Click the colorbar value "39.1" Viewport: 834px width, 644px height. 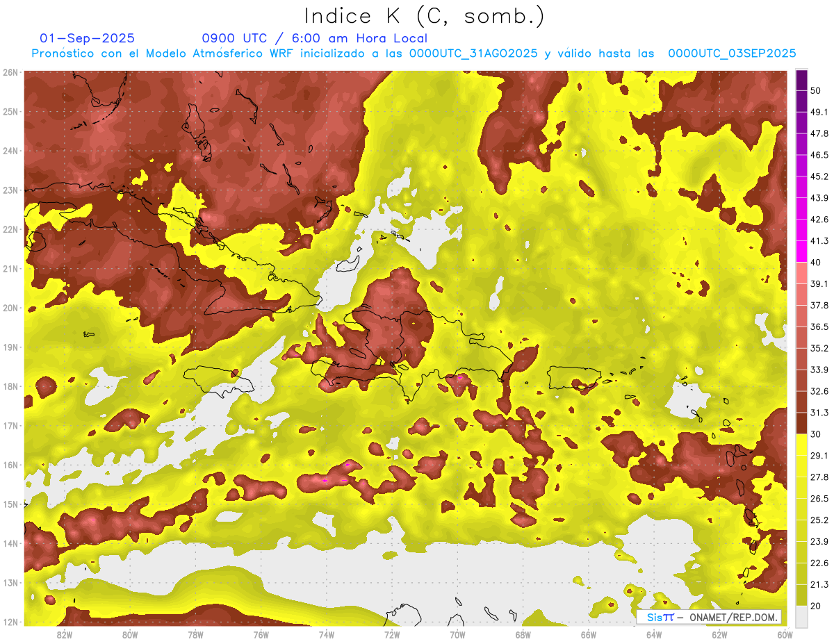pyautogui.click(x=819, y=283)
